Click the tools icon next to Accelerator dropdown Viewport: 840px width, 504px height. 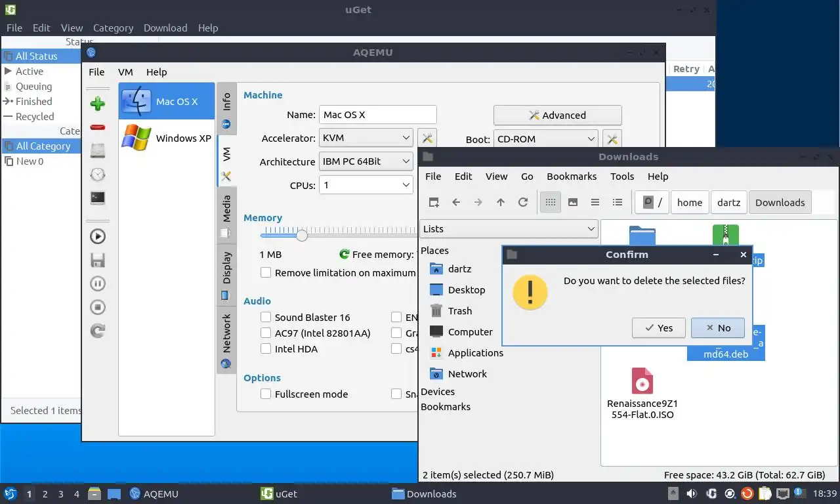427,138
